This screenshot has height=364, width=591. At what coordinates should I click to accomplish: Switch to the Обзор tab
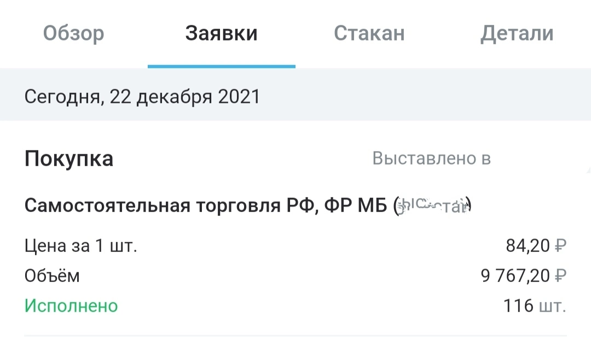(73, 33)
